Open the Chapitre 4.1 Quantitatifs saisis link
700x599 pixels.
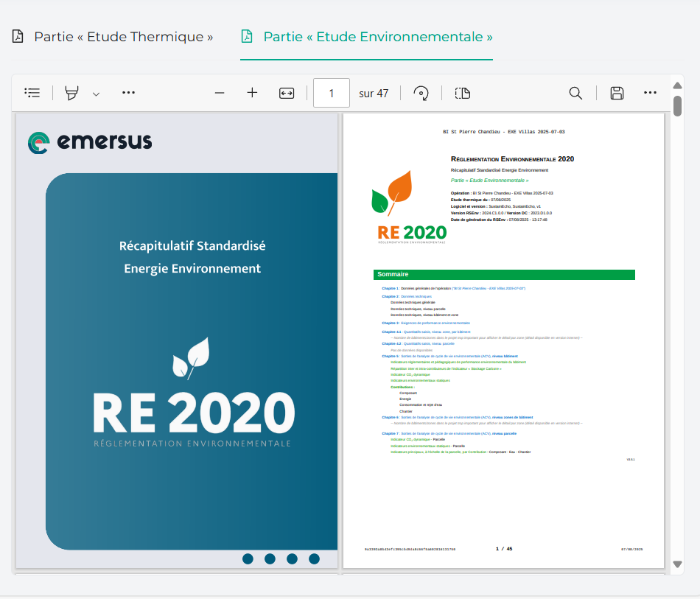point(426,332)
